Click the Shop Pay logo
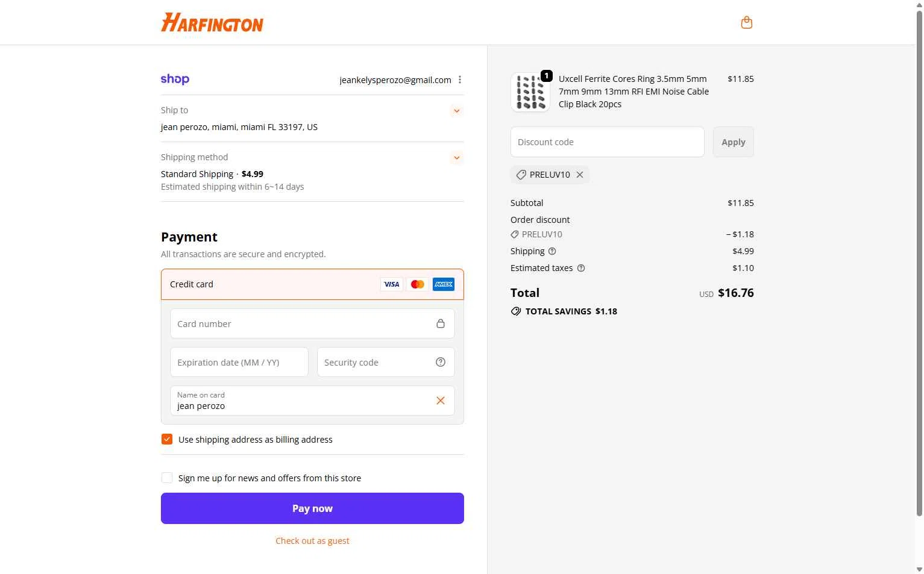 tap(175, 79)
